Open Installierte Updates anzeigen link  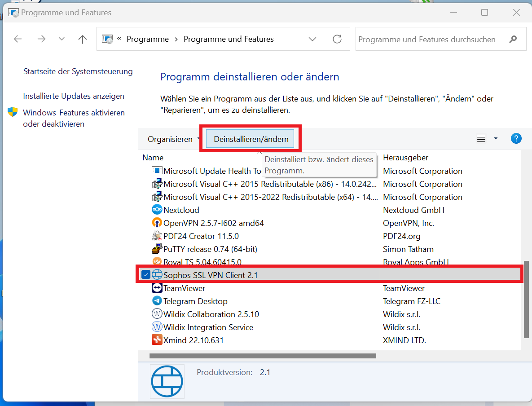(x=74, y=97)
